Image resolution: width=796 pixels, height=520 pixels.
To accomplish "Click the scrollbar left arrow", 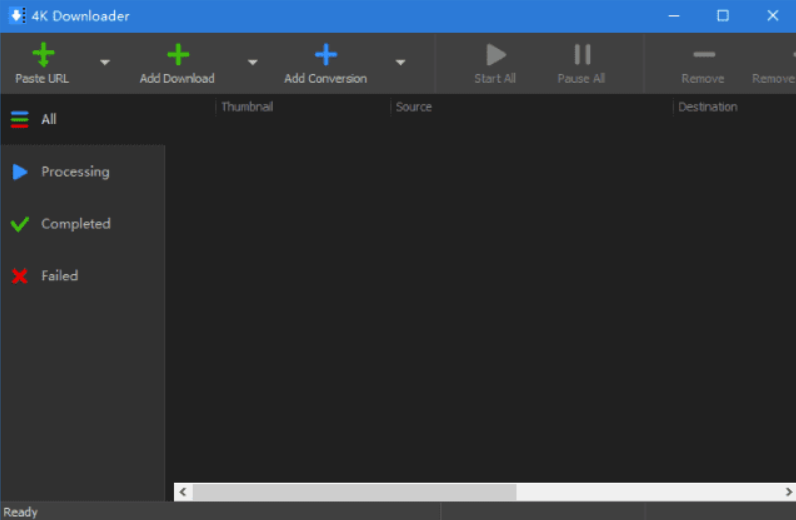I will click(x=183, y=492).
